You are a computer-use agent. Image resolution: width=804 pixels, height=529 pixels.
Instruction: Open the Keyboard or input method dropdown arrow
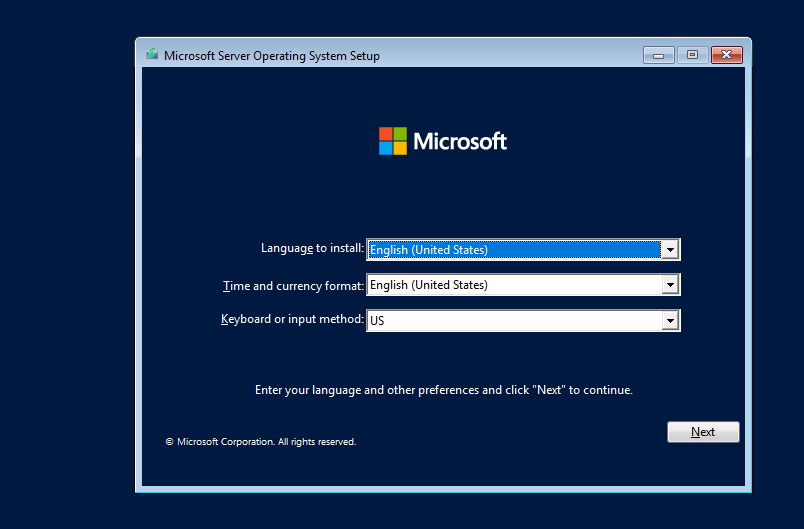(x=670, y=321)
